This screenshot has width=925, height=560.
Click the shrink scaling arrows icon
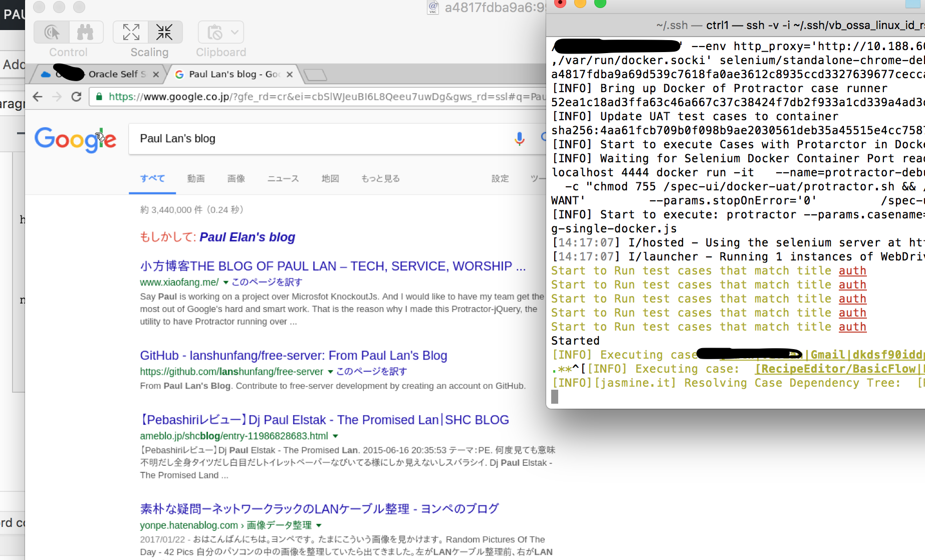[164, 33]
